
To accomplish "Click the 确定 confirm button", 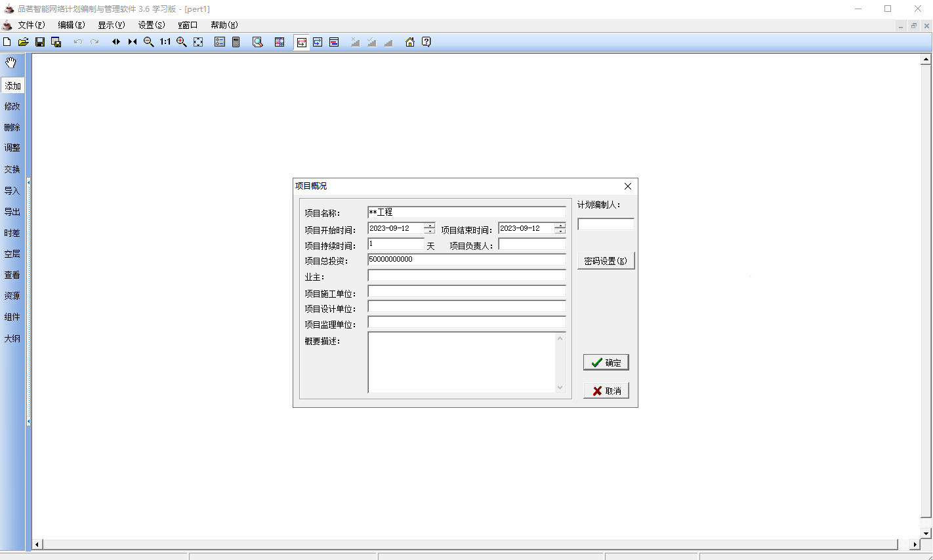I will click(x=606, y=363).
